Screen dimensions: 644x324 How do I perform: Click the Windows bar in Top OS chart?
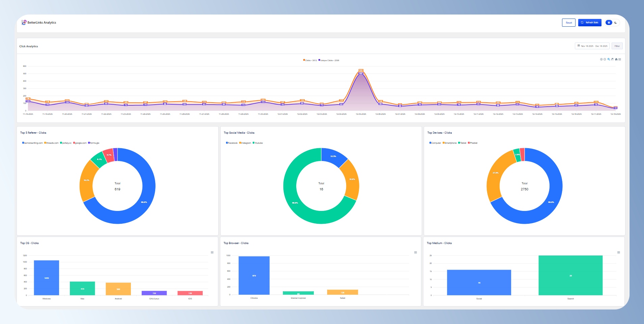coord(47,277)
